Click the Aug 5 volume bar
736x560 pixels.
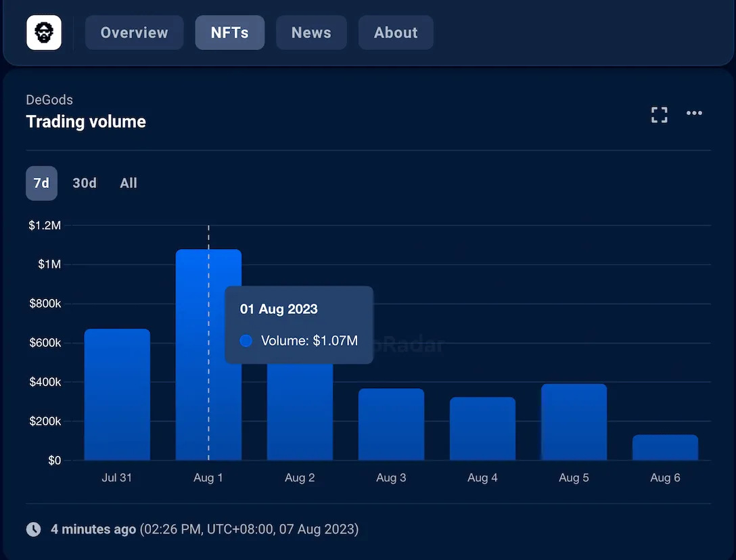coord(574,423)
